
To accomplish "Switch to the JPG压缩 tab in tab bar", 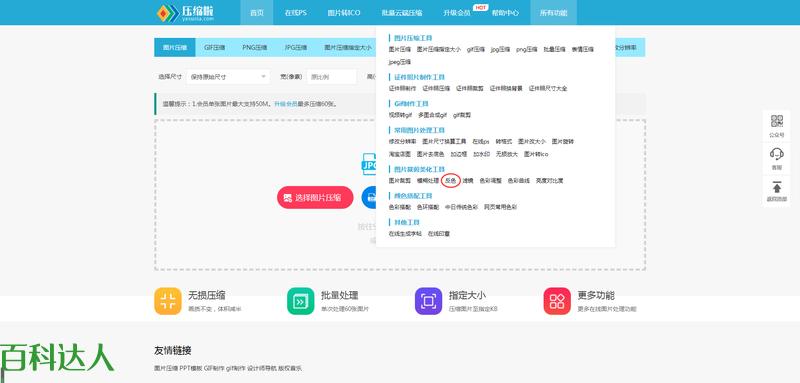I will tap(296, 47).
